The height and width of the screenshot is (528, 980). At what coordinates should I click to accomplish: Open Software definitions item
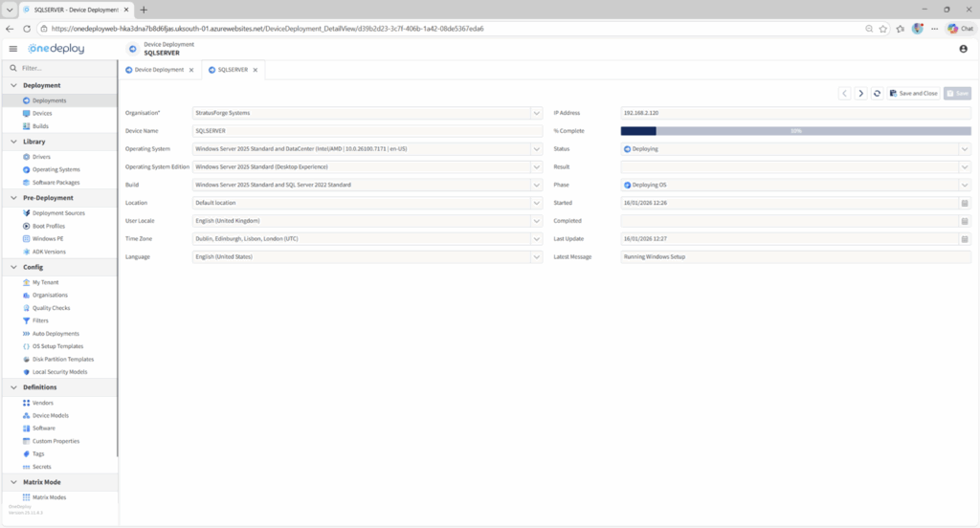point(44,429)
